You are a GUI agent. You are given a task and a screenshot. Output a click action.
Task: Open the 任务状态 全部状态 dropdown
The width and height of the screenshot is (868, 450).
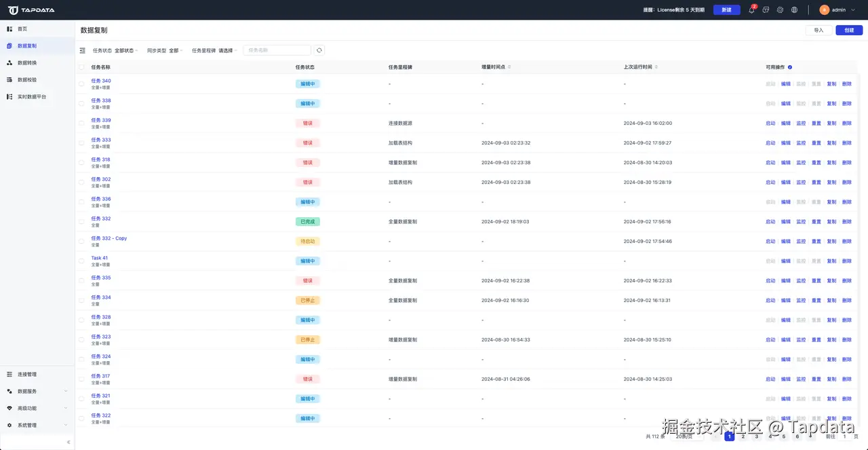click(126, 50)
